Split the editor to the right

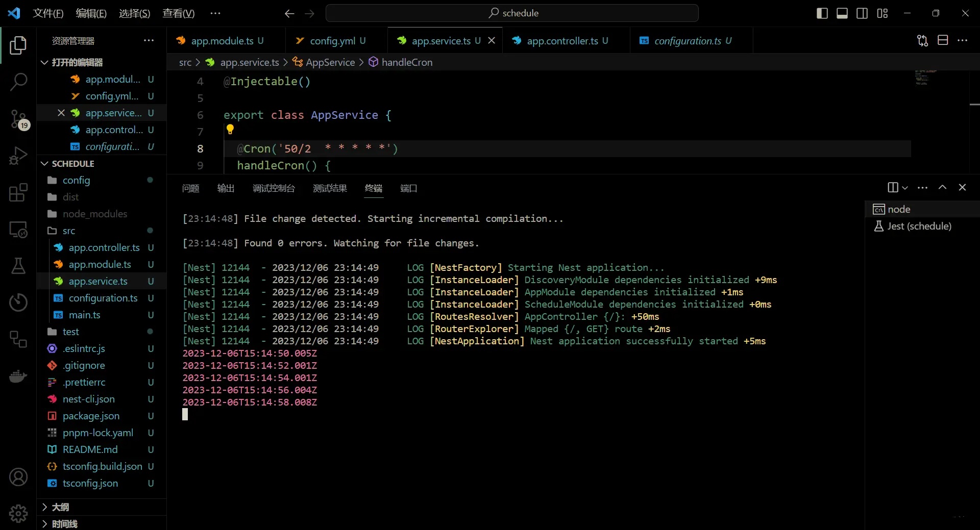(x=942, y=41)
